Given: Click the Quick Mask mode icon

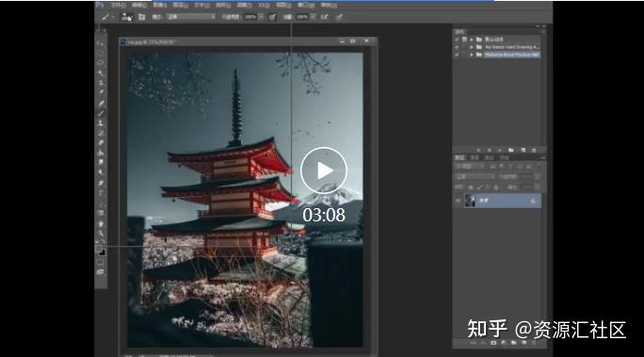Looking at the screenshot, I should pyautogui.click(x=101, y=262).
